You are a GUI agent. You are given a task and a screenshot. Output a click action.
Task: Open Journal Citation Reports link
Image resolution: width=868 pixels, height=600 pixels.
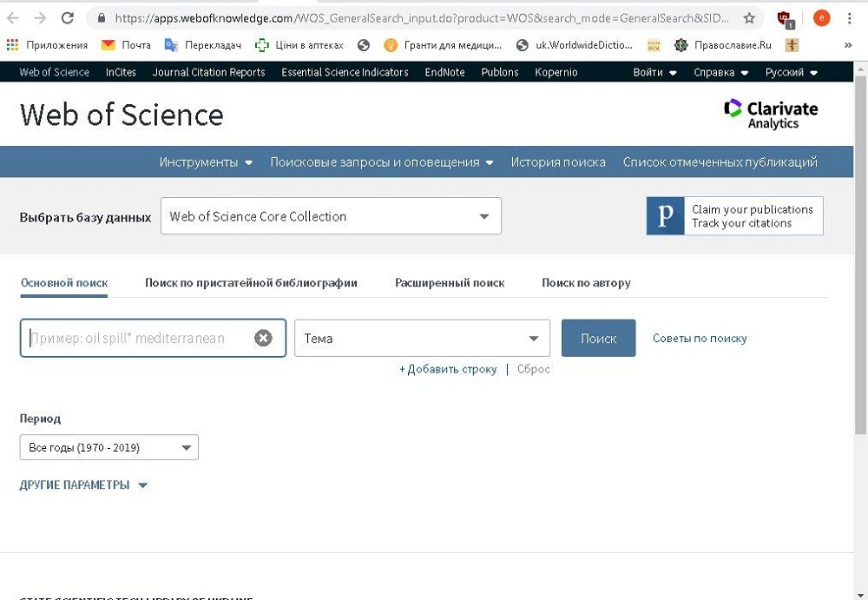[x=208, y=72]
